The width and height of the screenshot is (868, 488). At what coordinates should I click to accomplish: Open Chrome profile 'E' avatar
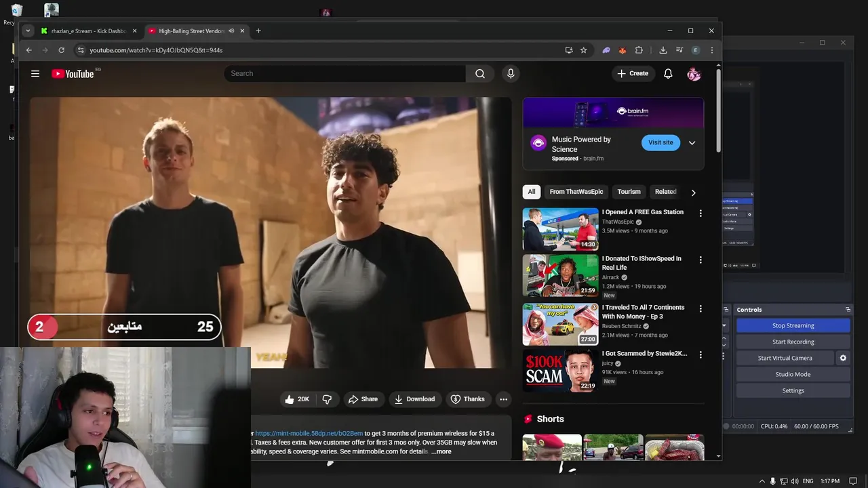(x=695, y=50)
